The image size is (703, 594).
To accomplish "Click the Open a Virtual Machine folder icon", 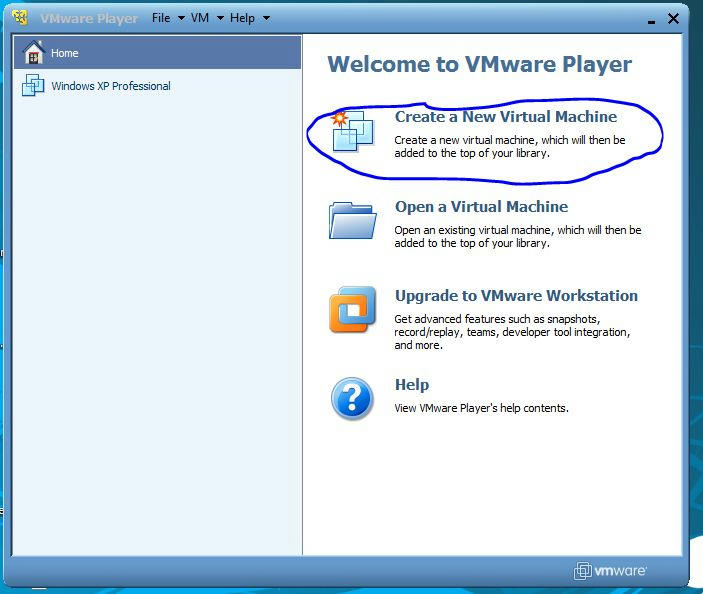I will (353, 221).
